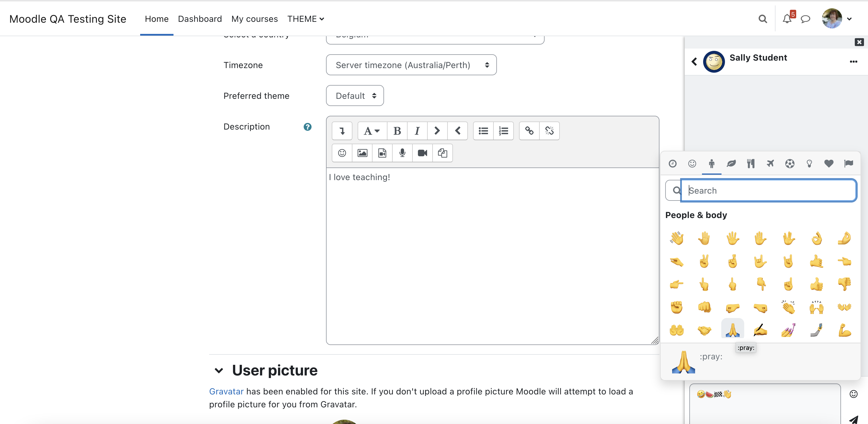Click the Sally Student name
The image size is (868, 424).
point(758,58)
